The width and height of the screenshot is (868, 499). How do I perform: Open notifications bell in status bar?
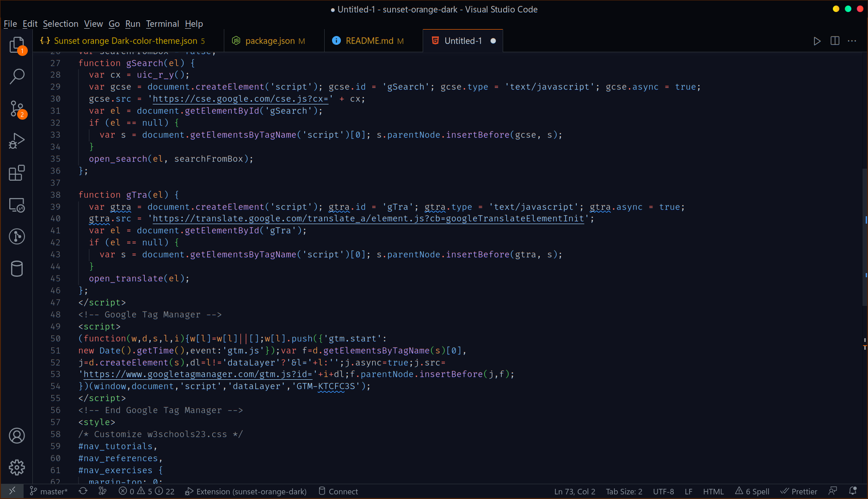(x=853, y=491)
